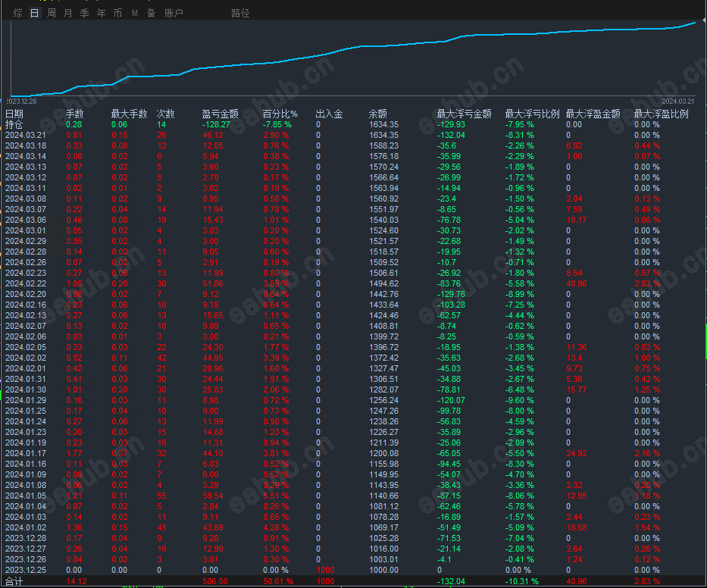This screenshot has width=707, height=588.
Task: Click the 合计 totals row label
Action: coord(14,581)
